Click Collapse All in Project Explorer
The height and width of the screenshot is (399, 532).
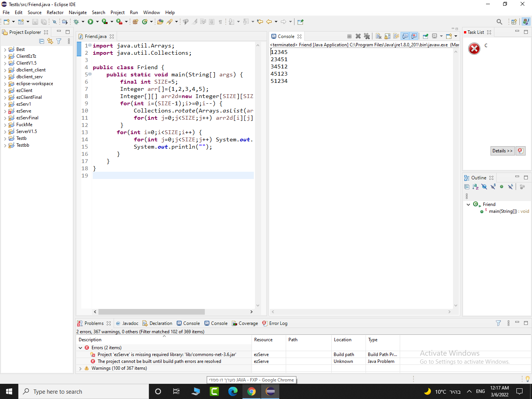[42, 41]
